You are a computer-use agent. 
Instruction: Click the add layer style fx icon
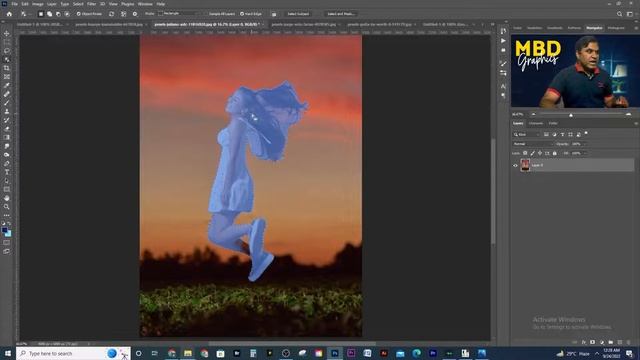click(x=584, y=342)
